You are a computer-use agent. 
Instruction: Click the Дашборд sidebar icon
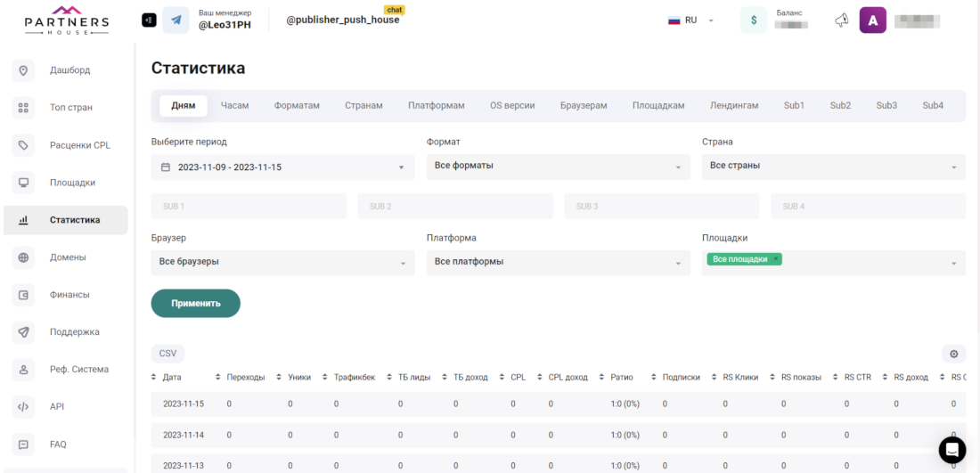click(x=24, y=70)
